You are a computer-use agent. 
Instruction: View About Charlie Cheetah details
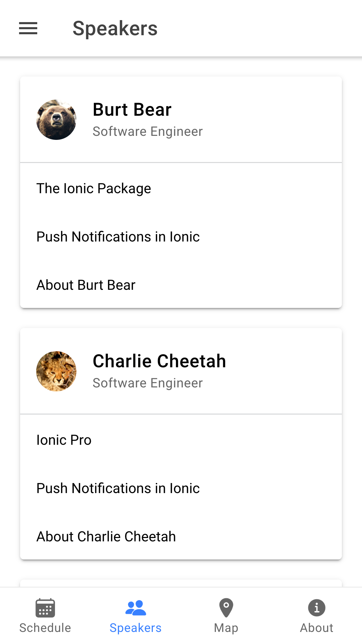pos(106,537)
